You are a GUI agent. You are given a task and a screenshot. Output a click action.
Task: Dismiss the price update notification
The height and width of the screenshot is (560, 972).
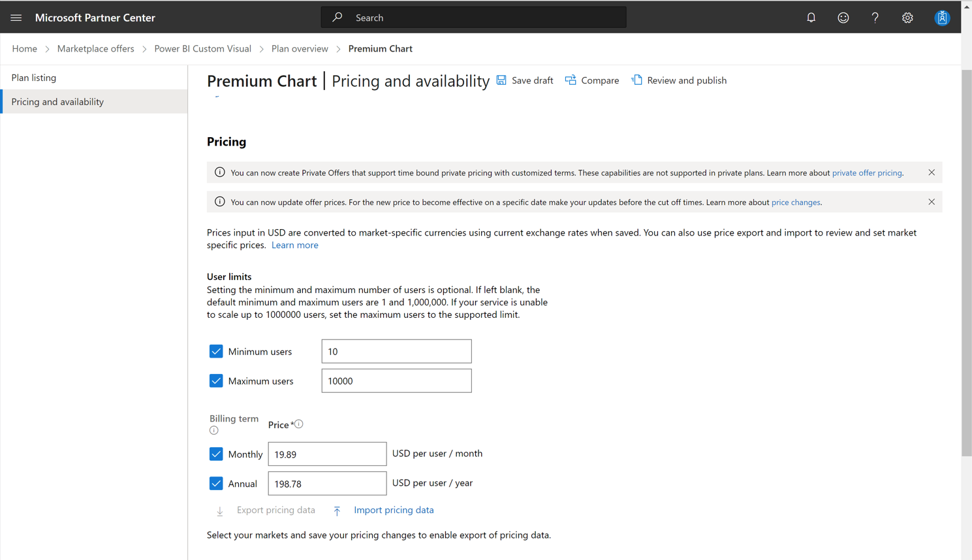[932, 202]
